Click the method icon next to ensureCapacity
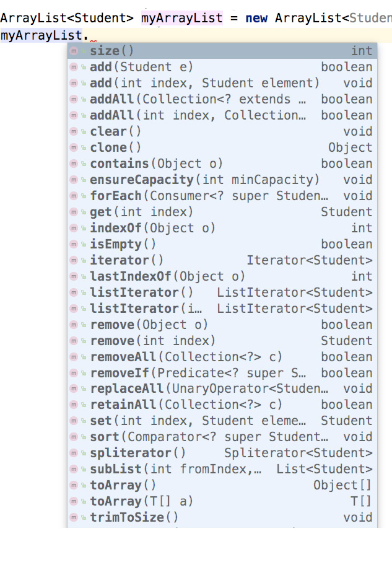This screenshot has height=570, width=392. pos(74,180)
